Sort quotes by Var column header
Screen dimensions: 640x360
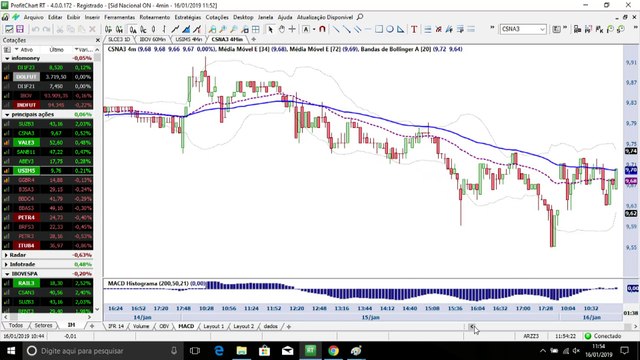(x=84, y=49)
